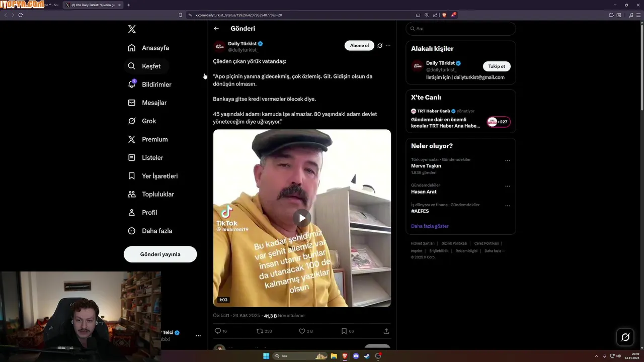
Task: Open browser extensions puzzle icon
Action: (x=611, y=15)
